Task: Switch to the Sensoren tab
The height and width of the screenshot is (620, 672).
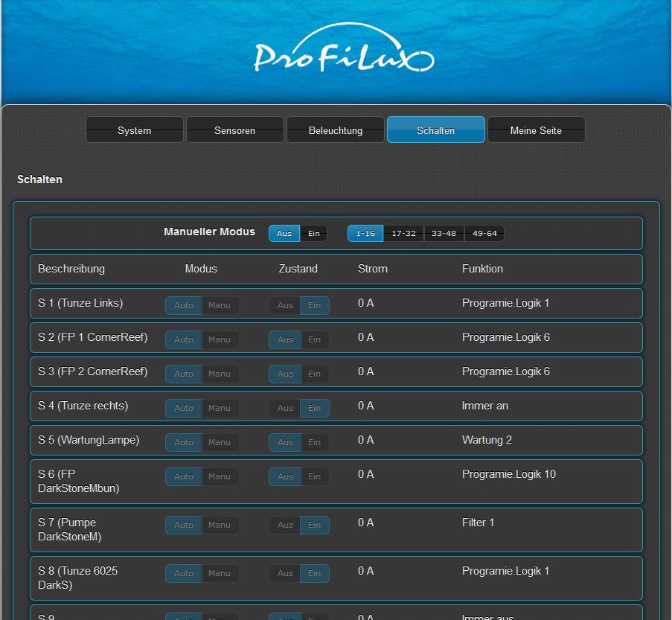Action: (x=234, y=130)
